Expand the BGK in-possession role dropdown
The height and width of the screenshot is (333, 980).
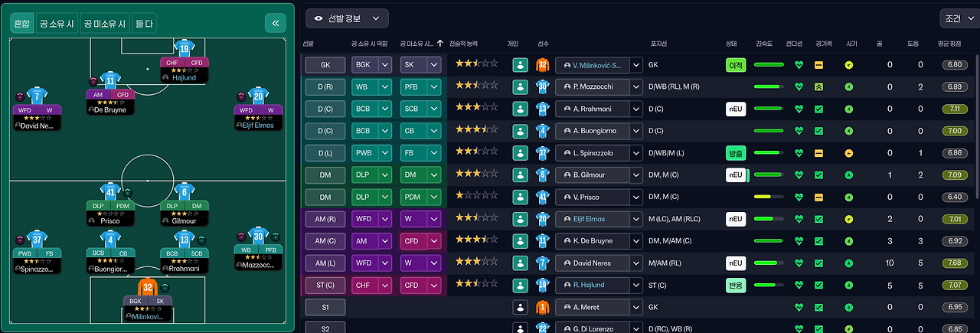coord(385,65)
